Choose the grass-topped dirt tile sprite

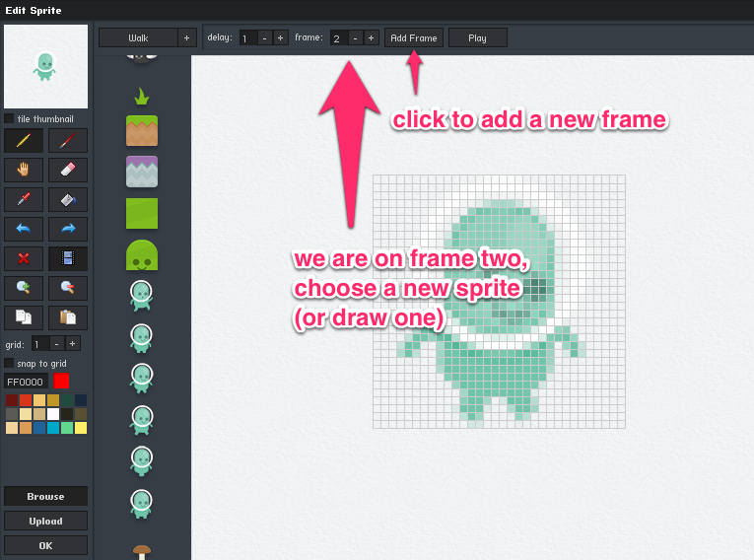(142, 130)
